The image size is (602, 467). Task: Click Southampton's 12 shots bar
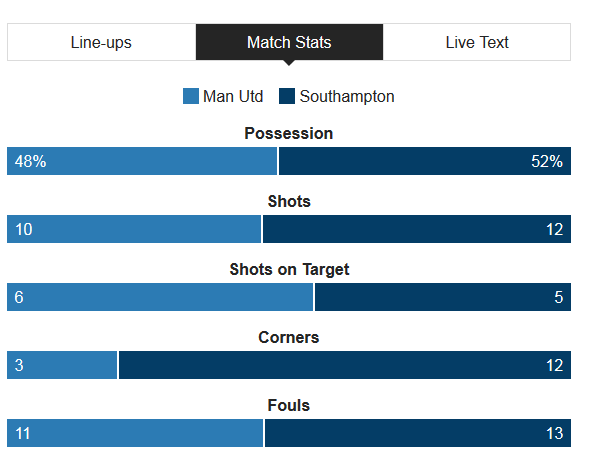[x=417, y=229]
